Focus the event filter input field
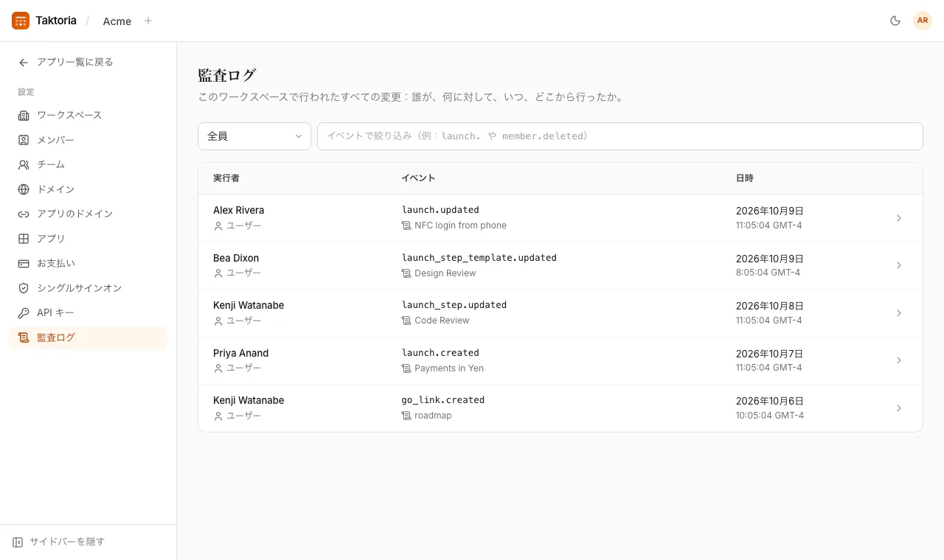This screenshot has width=944, height=560. [620, 136]
